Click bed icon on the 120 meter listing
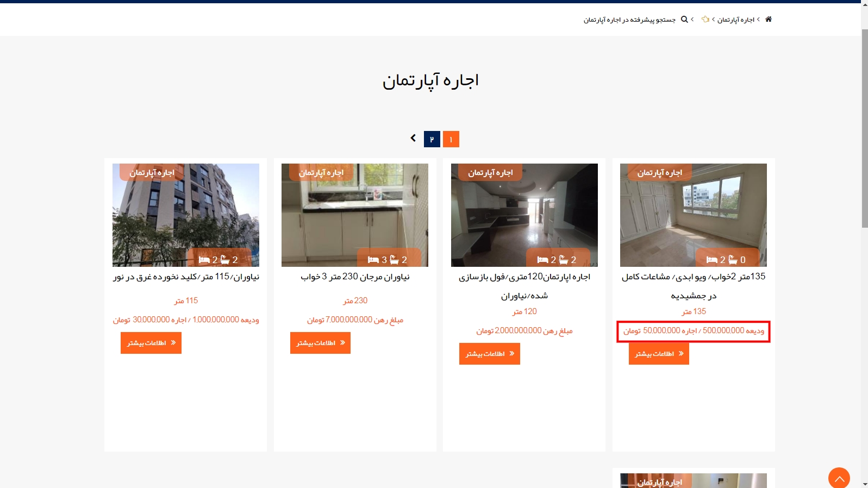The width and height of the screenshot is (868, 488). [542, 260]
